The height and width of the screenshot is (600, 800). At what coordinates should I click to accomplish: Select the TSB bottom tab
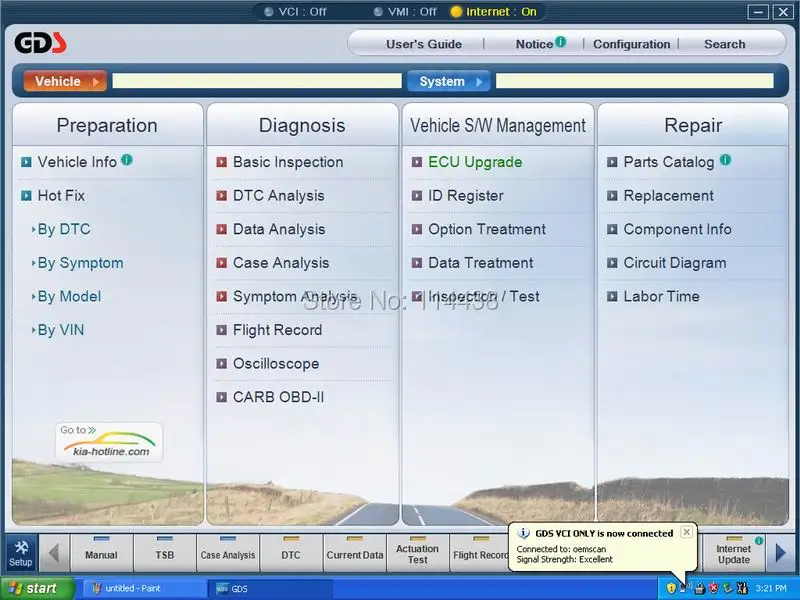coord(165,553)
